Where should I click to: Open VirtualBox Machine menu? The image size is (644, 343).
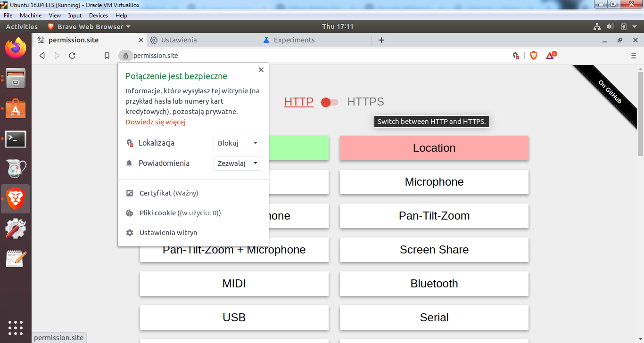pos(31,16)
